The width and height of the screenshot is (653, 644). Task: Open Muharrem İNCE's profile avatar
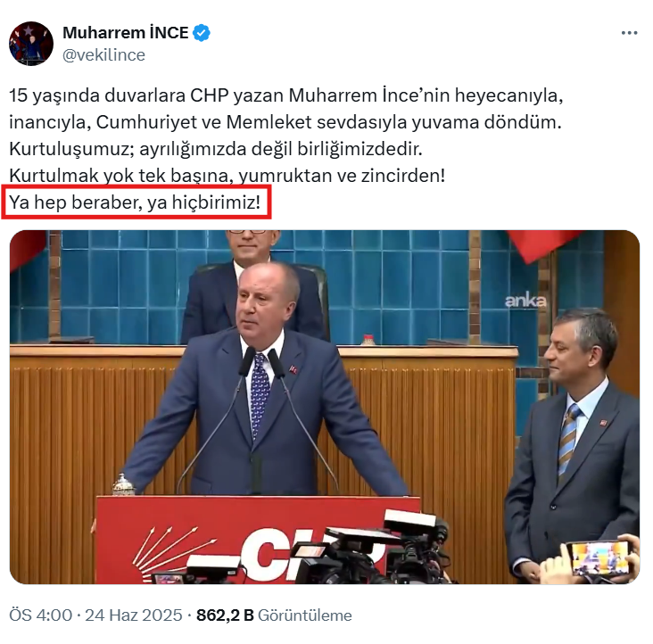point(31,44)
